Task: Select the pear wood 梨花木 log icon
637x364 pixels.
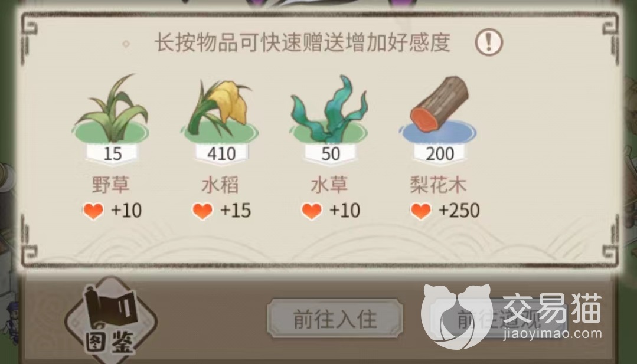Action: click(x=438, y=109)
